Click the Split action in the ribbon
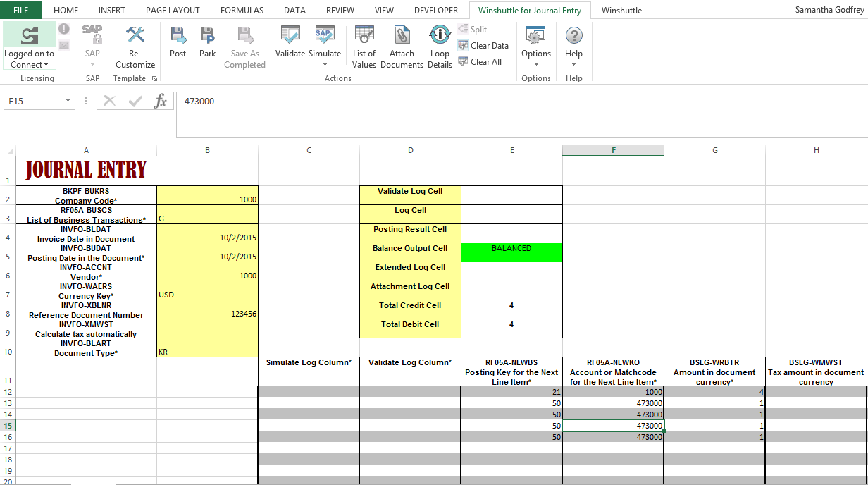 (x=472, y=29)
